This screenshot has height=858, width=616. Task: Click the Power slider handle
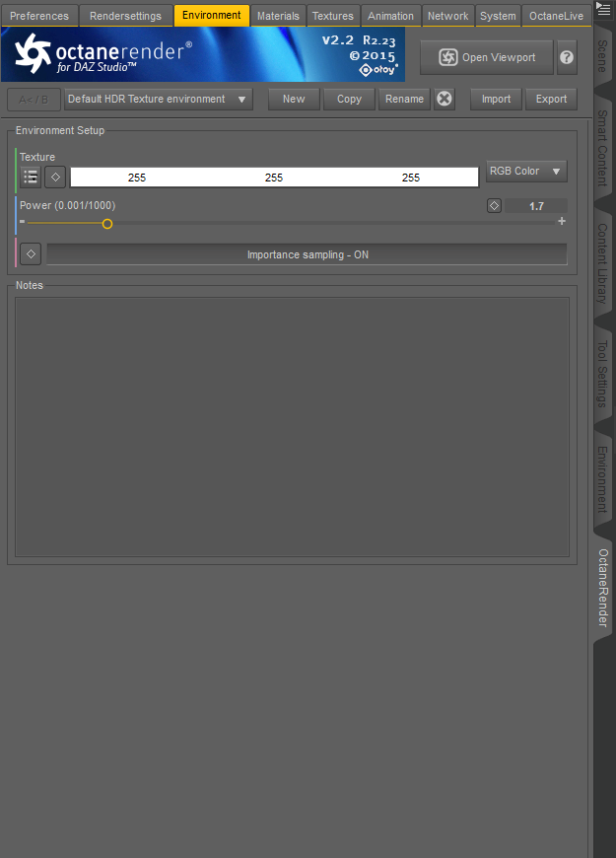[x=107, y=223]
